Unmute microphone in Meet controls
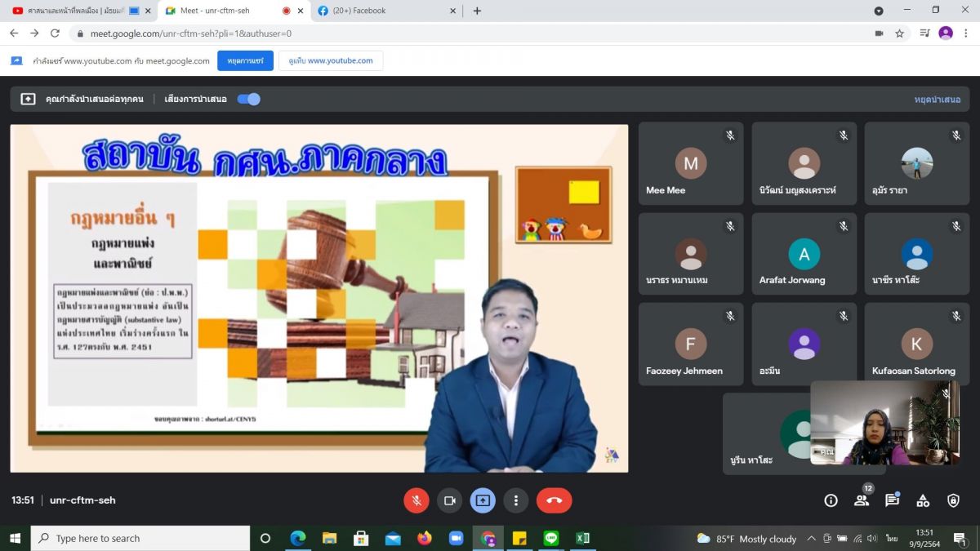The image size is (980, 551). tap(416, 500)
